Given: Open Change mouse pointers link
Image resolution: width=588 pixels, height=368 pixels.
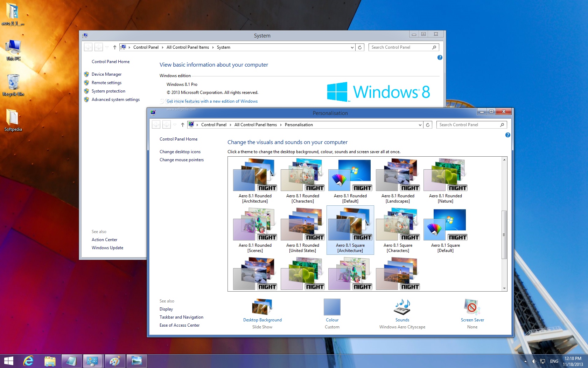Looking at the screenshot, I should pos(181,160).
